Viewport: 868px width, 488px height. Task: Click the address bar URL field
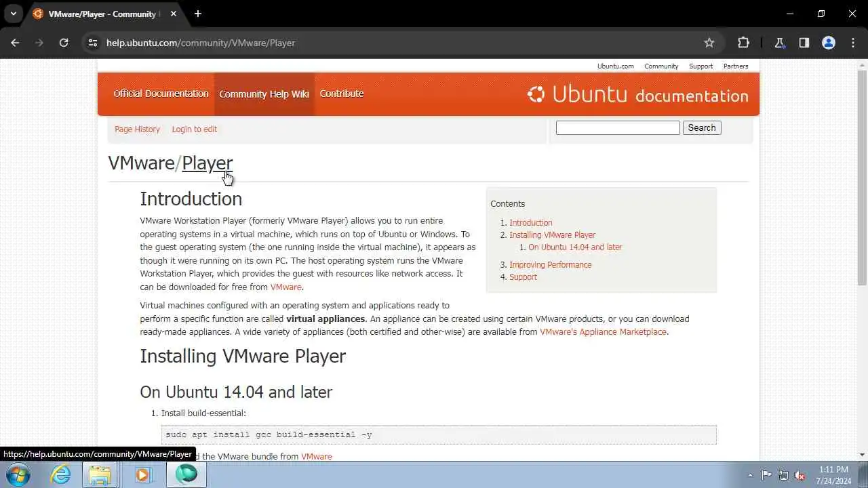(400, 43)
